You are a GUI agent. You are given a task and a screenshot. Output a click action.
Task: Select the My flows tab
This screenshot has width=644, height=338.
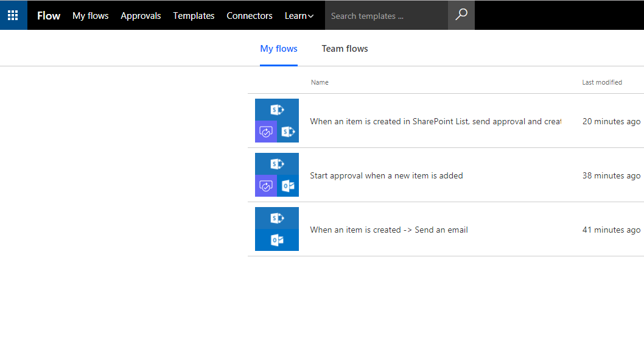coord(279,49)
